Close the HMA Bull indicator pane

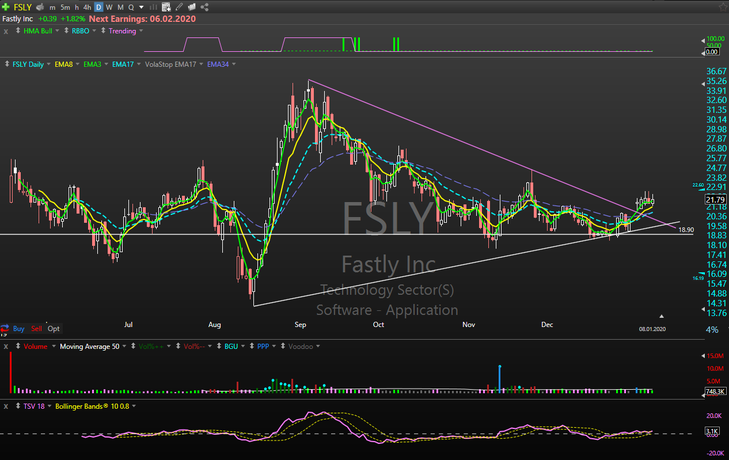point(6,31)
